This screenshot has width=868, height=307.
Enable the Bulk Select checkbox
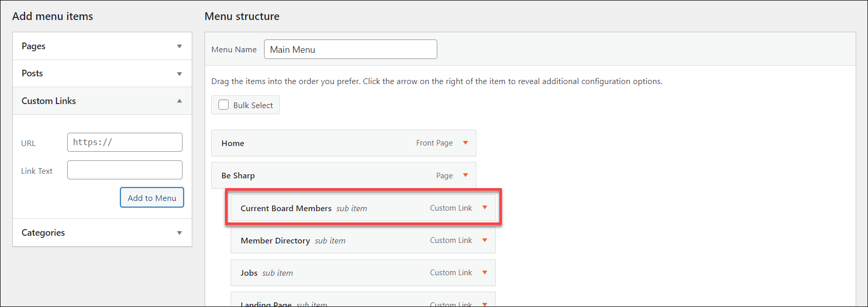click(224, 105)
